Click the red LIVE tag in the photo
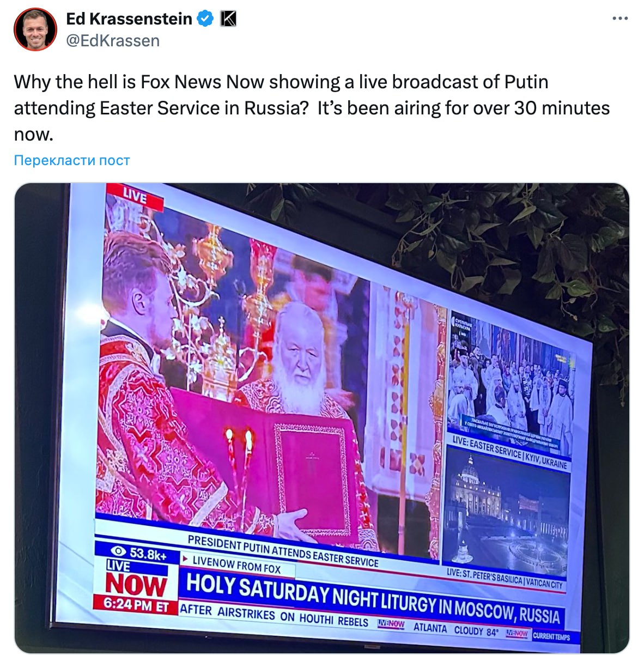This screenshot has width=644, height=655. 135,196
